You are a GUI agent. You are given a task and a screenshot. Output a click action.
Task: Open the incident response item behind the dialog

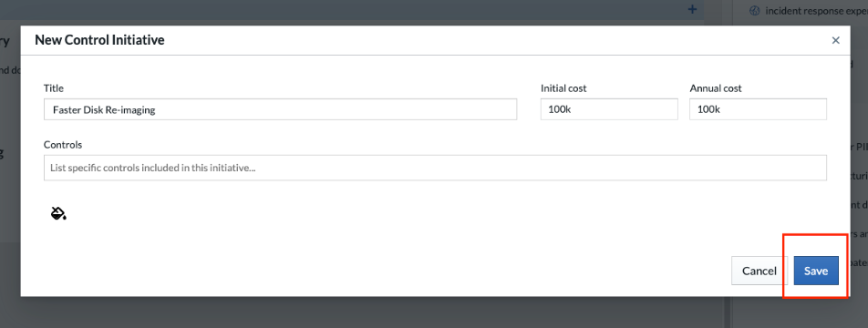point(816,11)
